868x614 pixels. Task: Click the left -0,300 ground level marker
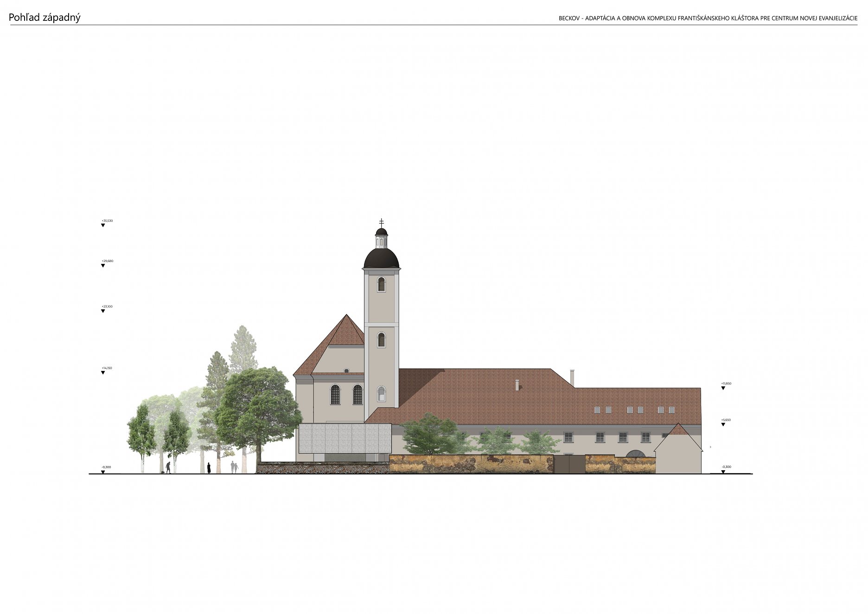coord(103,472)
